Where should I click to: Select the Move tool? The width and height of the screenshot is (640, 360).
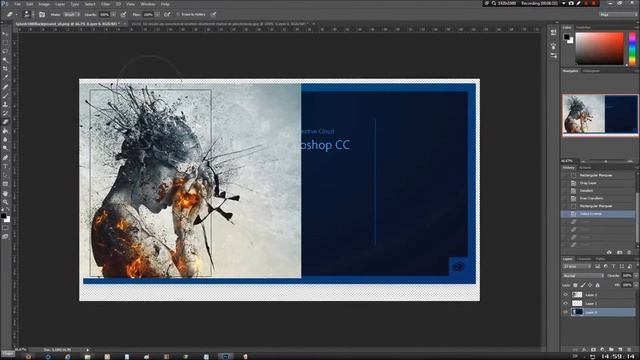[x=5, y=34]
